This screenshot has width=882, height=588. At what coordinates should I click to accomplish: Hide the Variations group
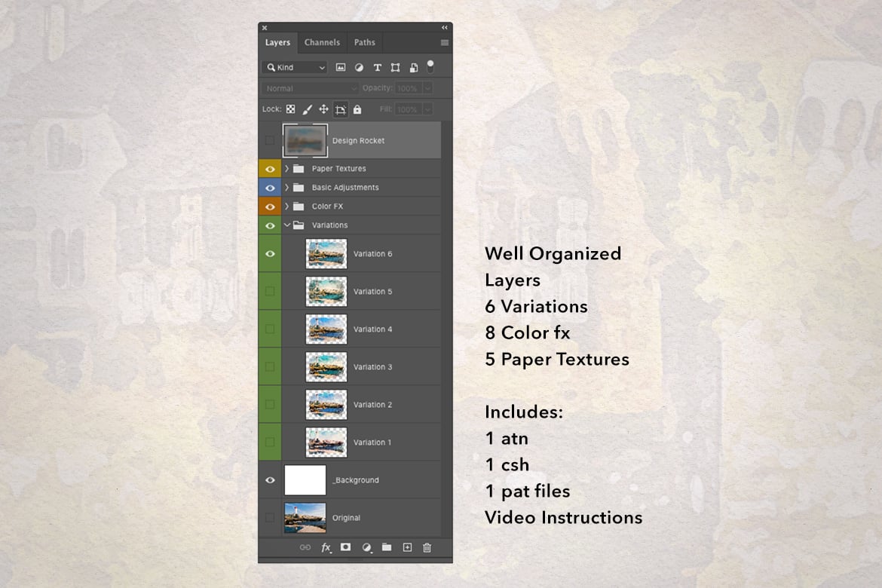coord(270,225)
